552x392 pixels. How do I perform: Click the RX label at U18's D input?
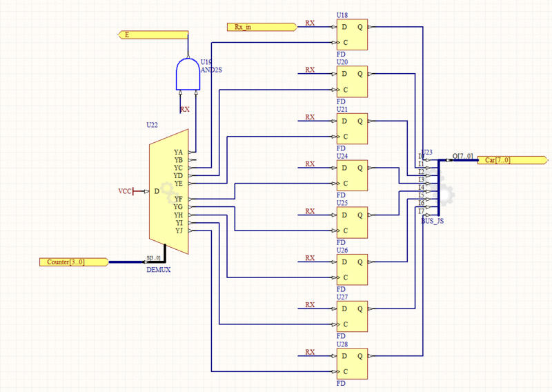point(310,23)
